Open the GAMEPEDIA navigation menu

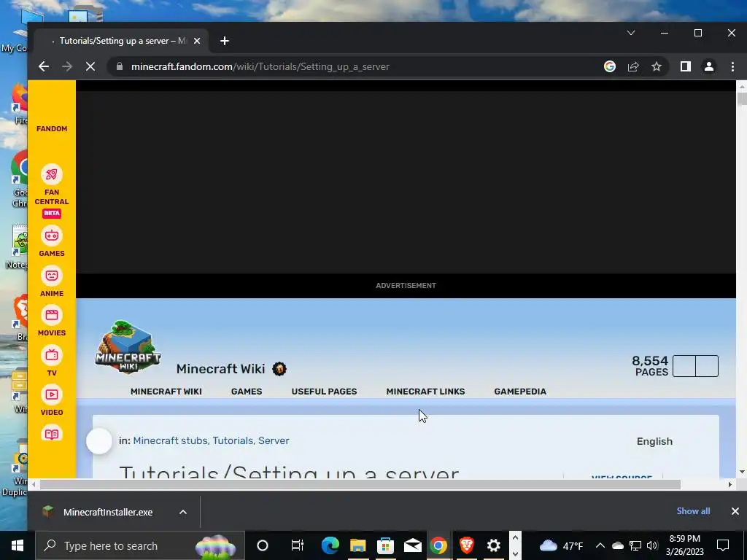point(520,392)
